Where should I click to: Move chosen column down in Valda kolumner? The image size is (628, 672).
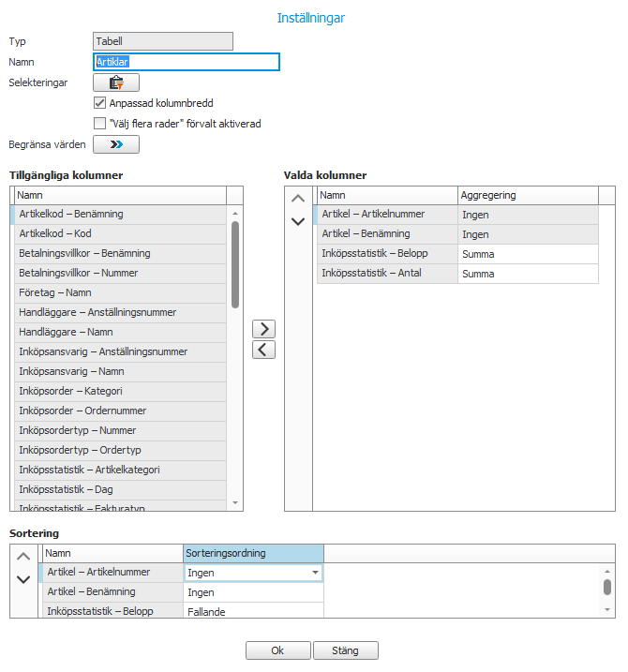coord(298,221)
